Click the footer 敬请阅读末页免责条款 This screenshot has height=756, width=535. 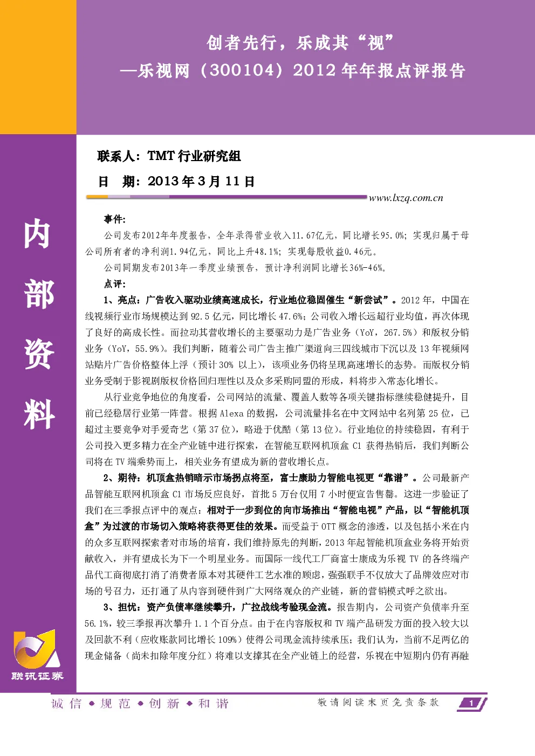coord(379,703)
